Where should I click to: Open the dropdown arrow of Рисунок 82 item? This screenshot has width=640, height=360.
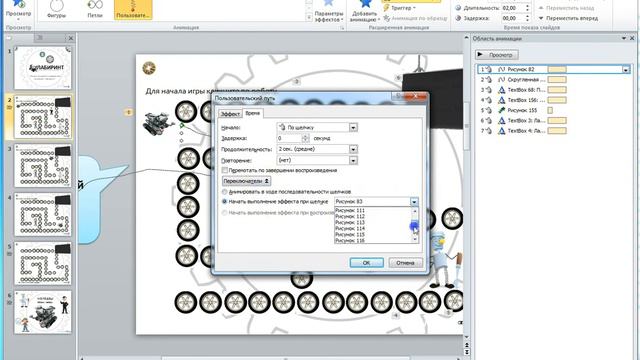pyautogui.click(x=626, y=70)
